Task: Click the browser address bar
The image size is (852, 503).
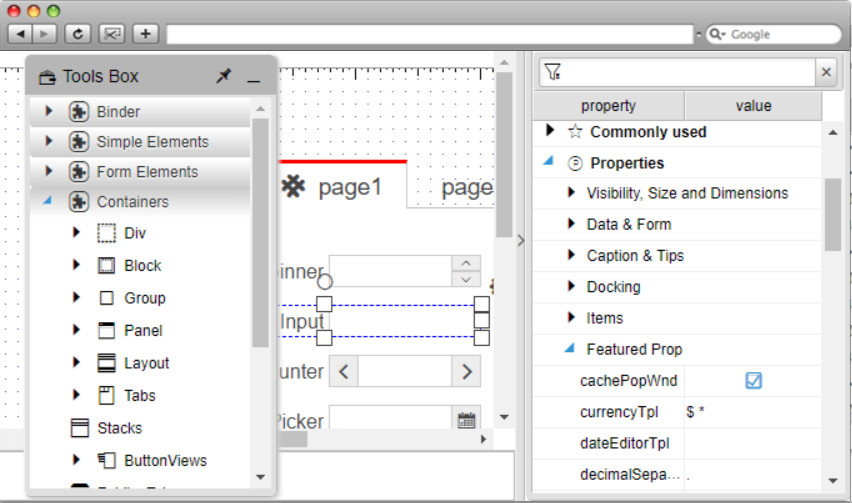Action: tap(430, 34)
